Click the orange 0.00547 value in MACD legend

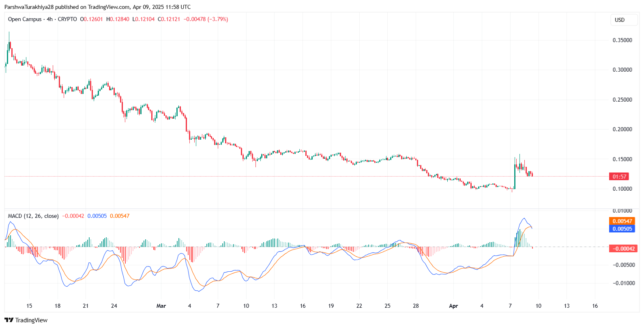120,216
